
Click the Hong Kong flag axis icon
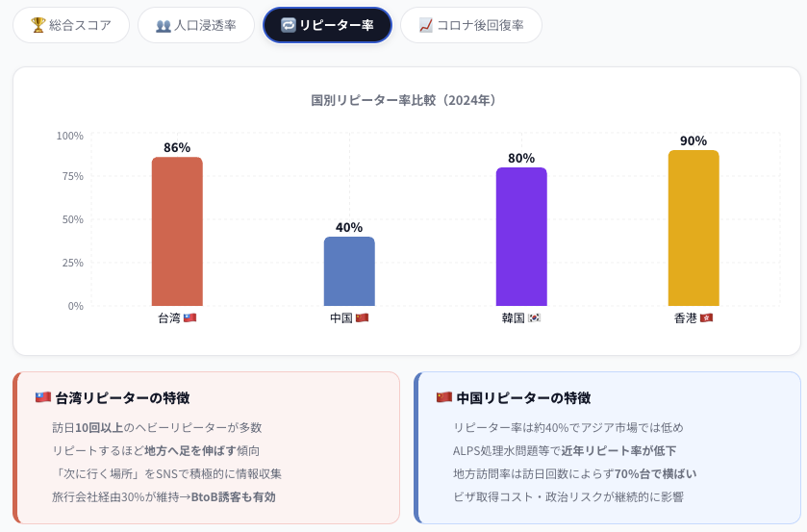[x=706, y=317]
